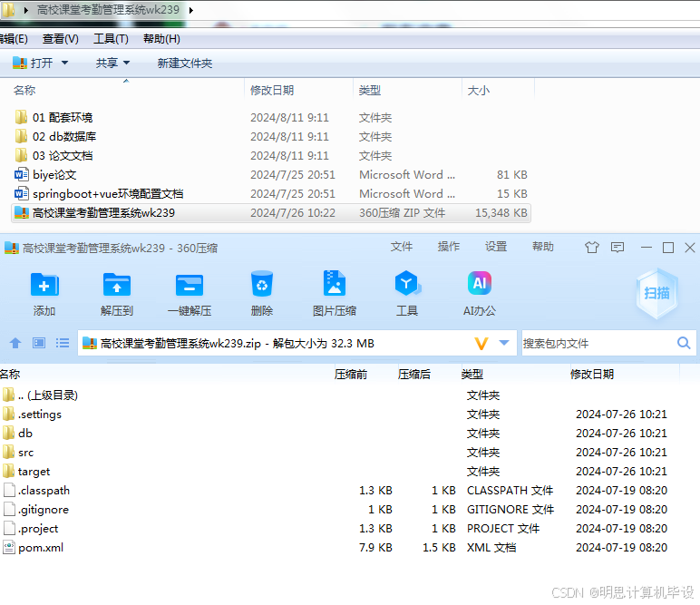Viewport: 700px width, 605px height.
Task: Click the 15,348 KB size cell
Action: [501, 213]
